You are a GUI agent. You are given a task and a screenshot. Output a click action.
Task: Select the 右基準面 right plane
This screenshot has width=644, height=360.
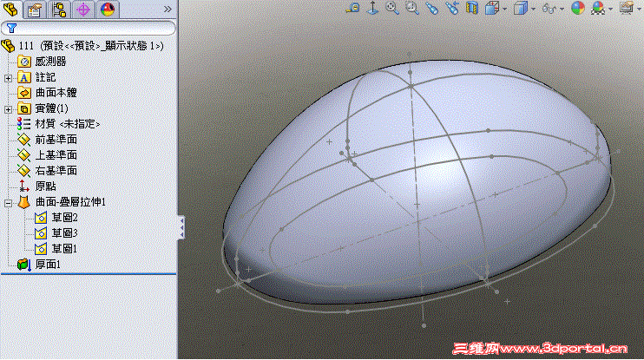(x=47, y=171)
